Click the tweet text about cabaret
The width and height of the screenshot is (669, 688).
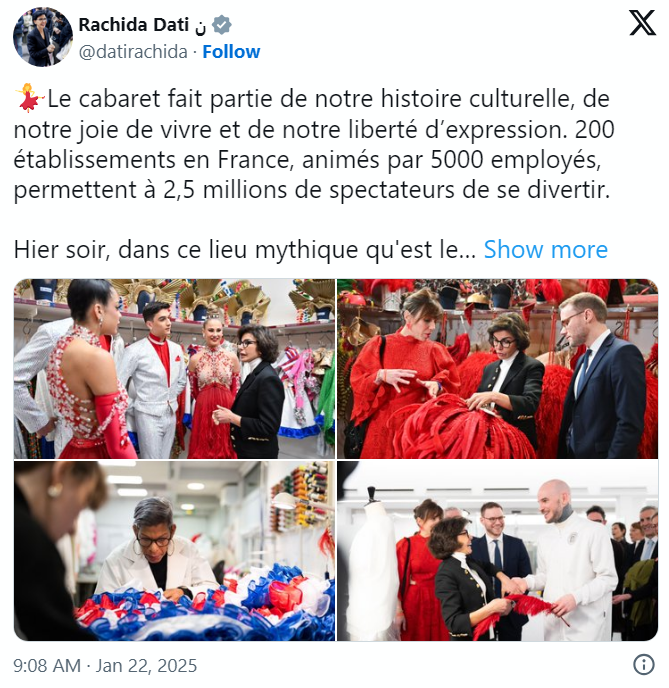[x=314, y=144]
